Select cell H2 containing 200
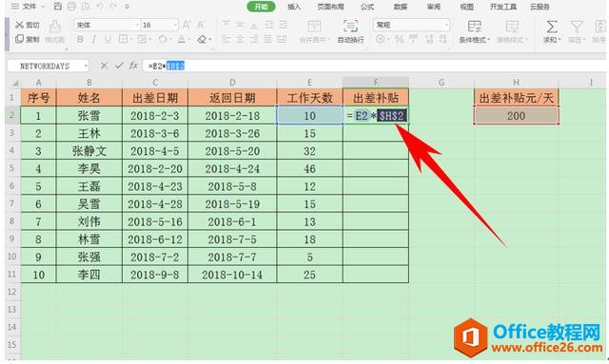 (x=516, y=116)
